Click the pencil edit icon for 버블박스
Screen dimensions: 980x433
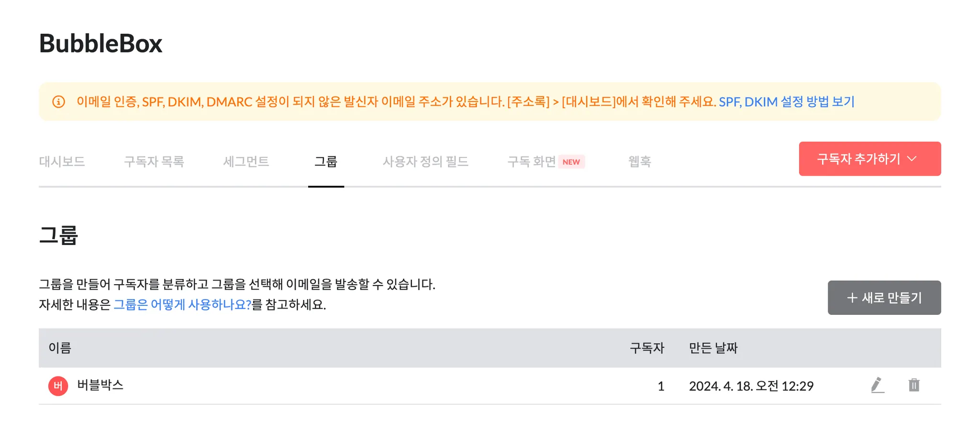[877, 385]
